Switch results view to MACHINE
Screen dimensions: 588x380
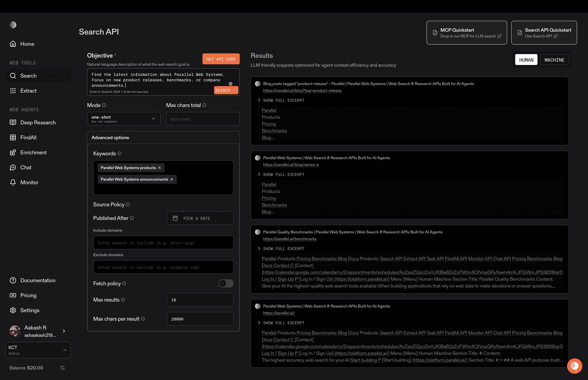tap(554, 60)
